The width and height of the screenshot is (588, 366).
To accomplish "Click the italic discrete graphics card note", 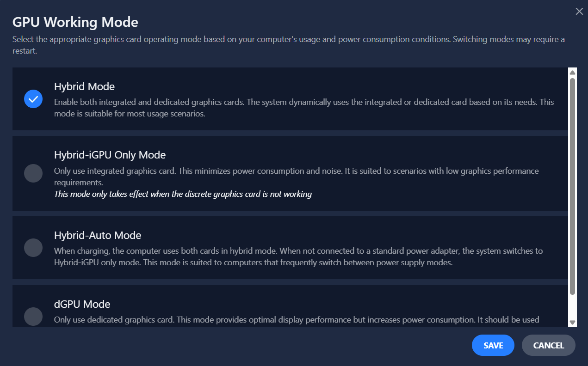I will pyautogui.click(x=183, y=194).
